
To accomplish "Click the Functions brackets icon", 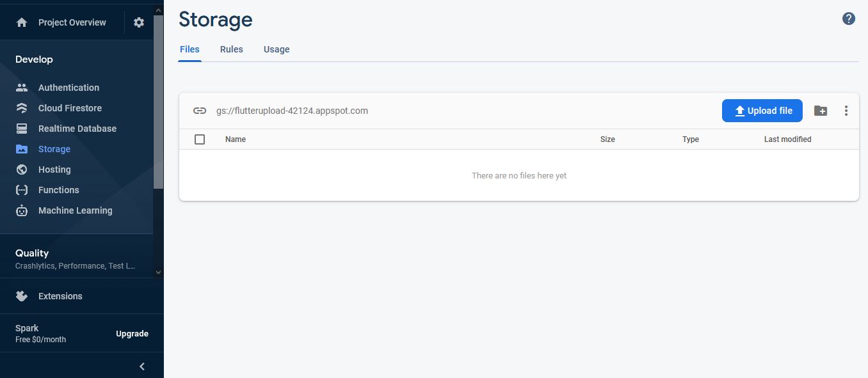I will tap(22, 190).
